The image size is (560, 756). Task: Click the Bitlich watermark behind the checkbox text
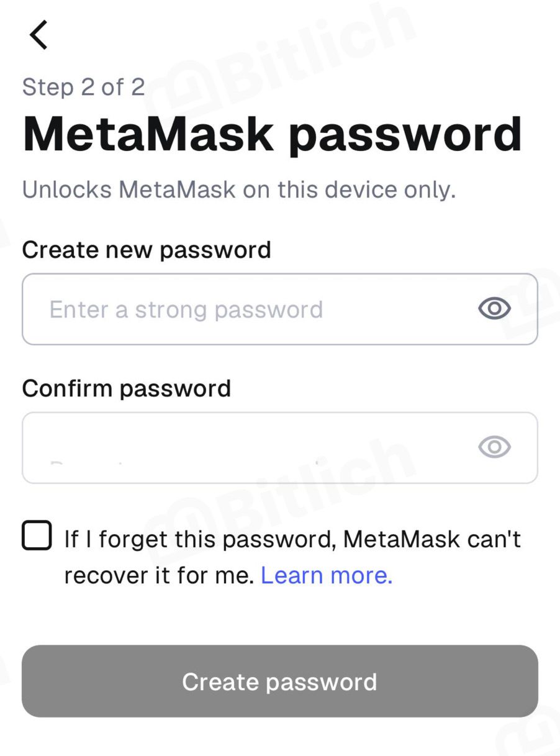[x=279, y=497]
